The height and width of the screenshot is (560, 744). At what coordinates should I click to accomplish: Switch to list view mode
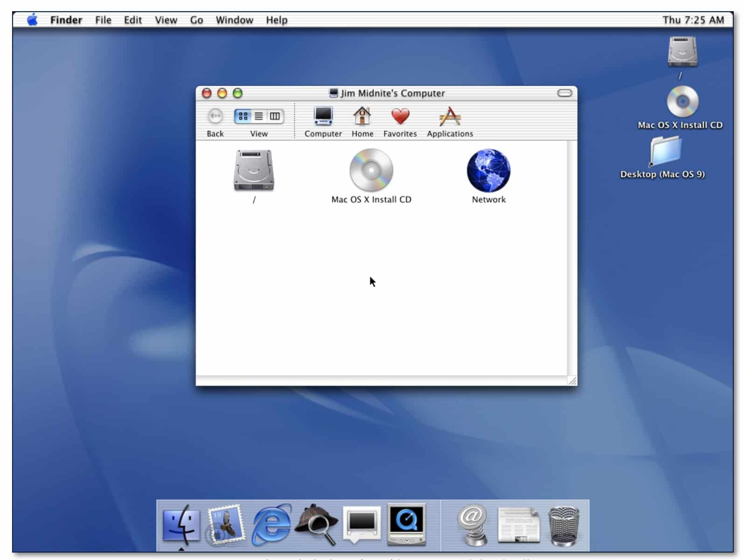coord(259,116)
